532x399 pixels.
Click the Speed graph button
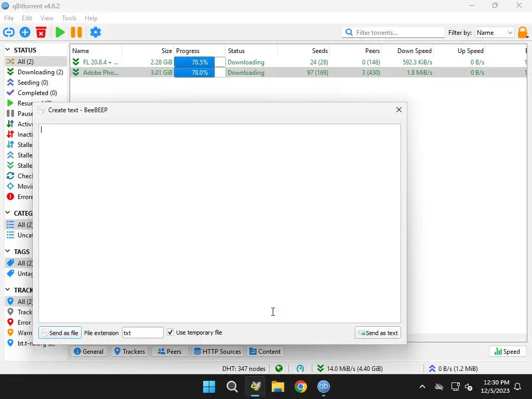click(x=507, y=352)
